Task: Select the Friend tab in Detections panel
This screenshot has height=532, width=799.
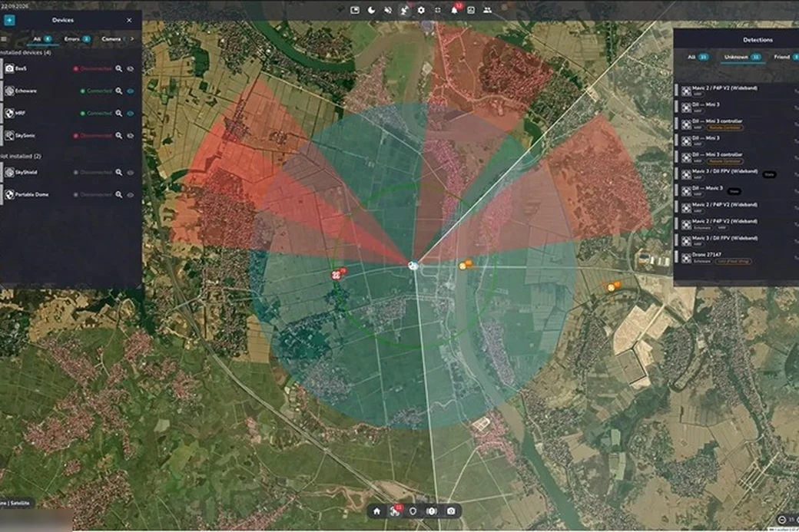Action: (785, 57)
